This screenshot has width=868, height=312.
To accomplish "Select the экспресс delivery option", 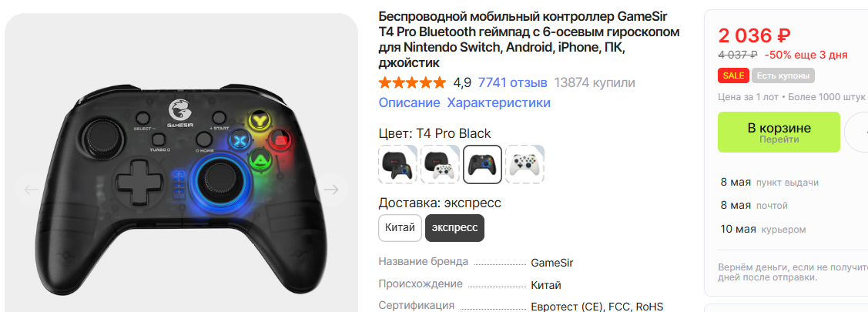I will (x=454, y=228).
